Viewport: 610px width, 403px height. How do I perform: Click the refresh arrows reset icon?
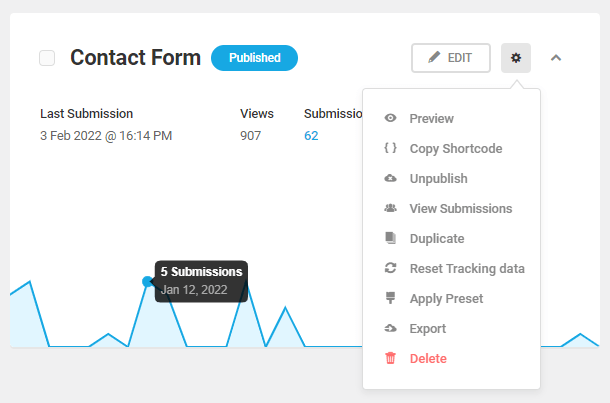click(x=391, y=268)
